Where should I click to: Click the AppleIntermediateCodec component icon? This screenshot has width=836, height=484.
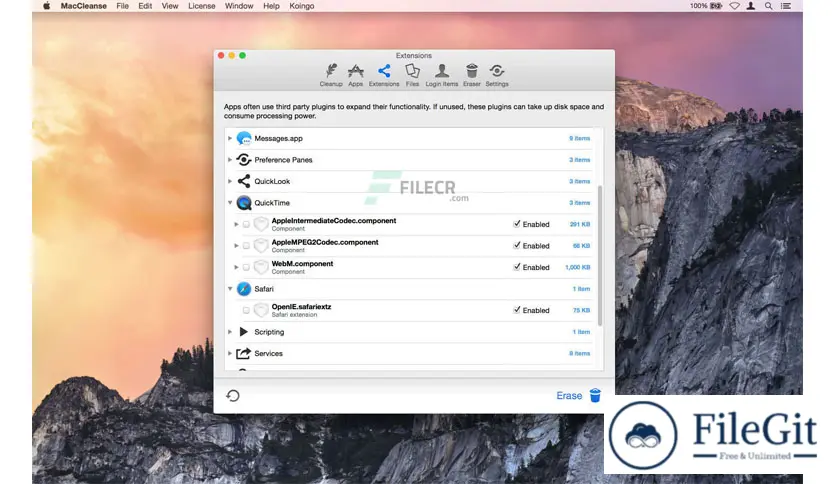click(x=261, y=224)
